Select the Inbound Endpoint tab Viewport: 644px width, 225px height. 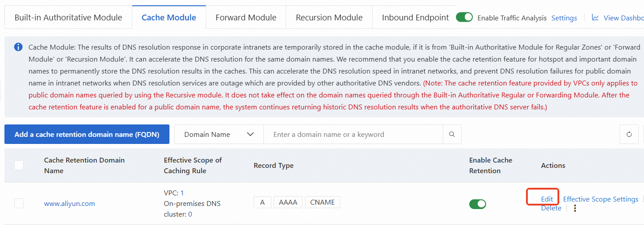pyautogui.click(x=415, y=18)
